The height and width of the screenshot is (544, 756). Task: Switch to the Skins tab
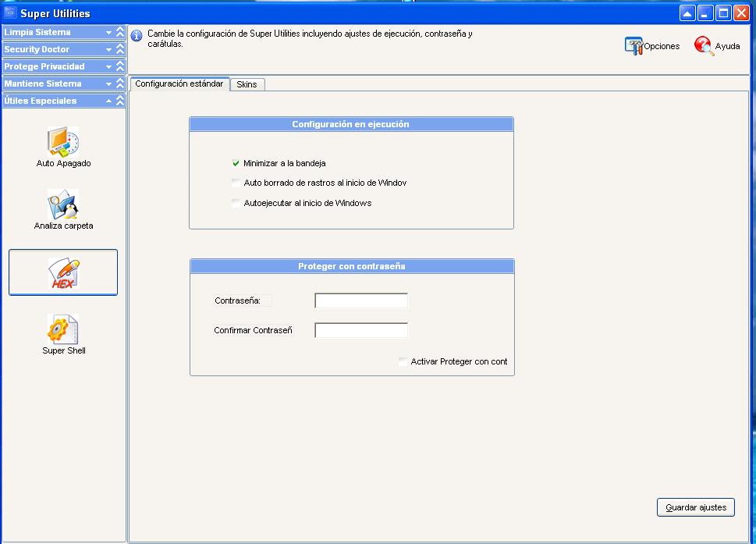point(247,84)
